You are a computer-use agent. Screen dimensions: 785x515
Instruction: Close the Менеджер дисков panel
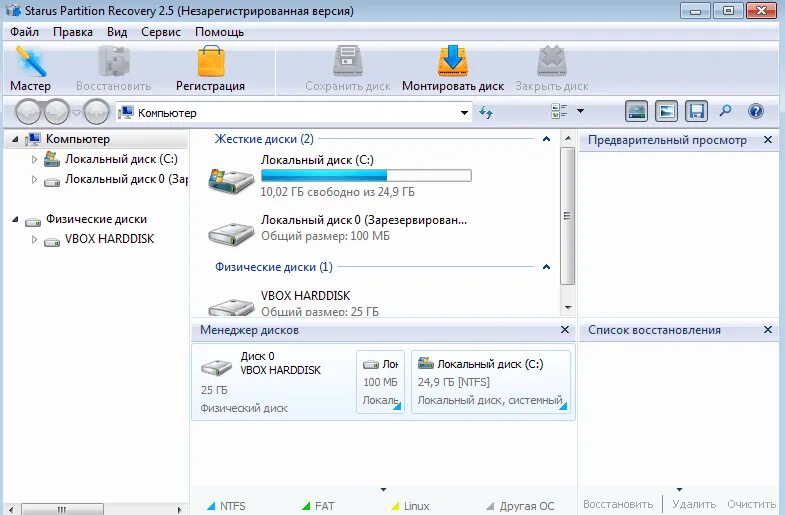[565, 329]
